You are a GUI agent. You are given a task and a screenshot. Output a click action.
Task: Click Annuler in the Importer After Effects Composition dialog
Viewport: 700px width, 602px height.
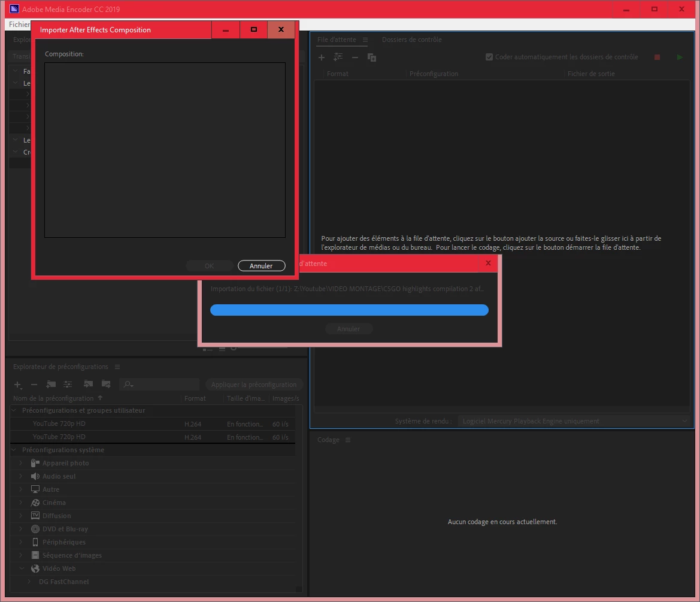pos(261,266)
